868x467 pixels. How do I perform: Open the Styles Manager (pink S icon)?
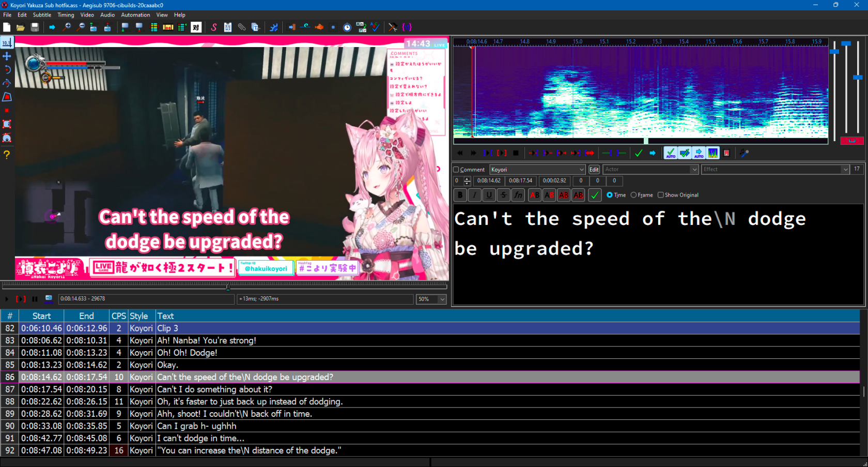tap(213, 27)
